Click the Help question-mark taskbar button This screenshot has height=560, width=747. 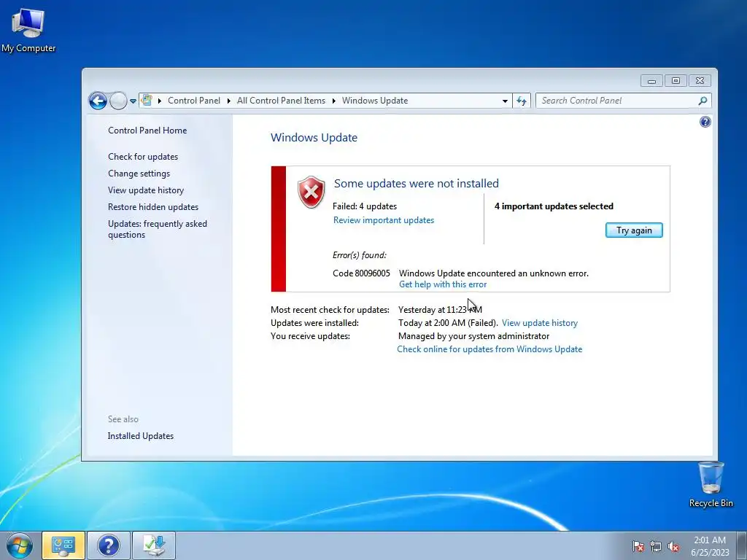tap(108, 545)
